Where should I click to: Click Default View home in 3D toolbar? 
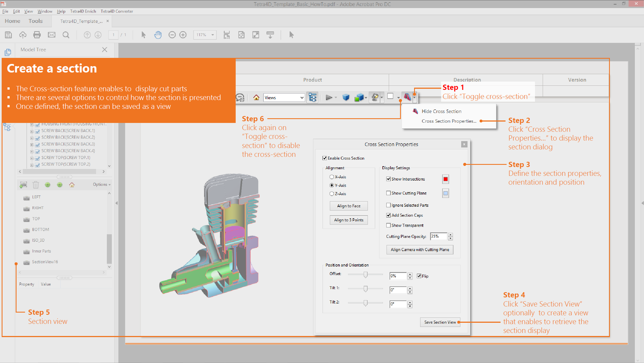pos(256,98)
